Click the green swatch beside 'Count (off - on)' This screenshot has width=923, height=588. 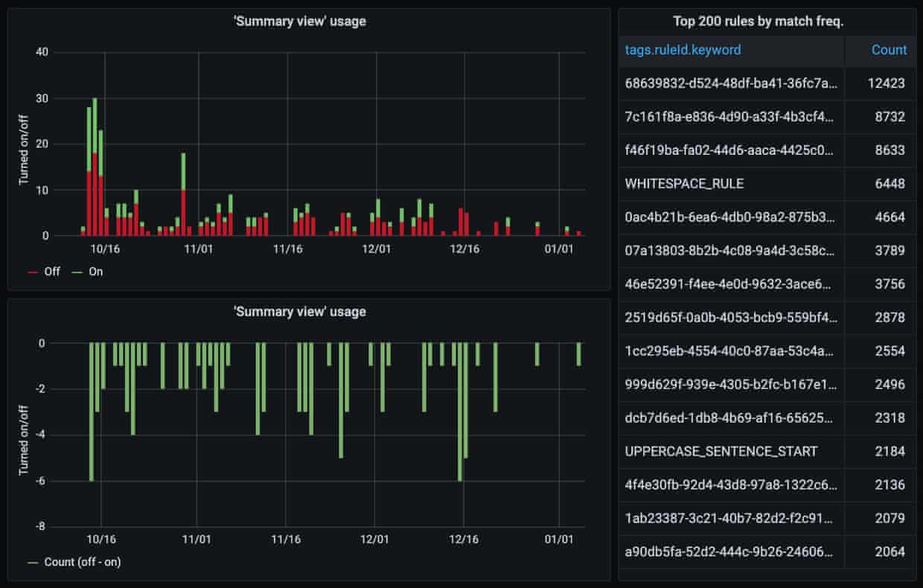click(x=32, y=563)
